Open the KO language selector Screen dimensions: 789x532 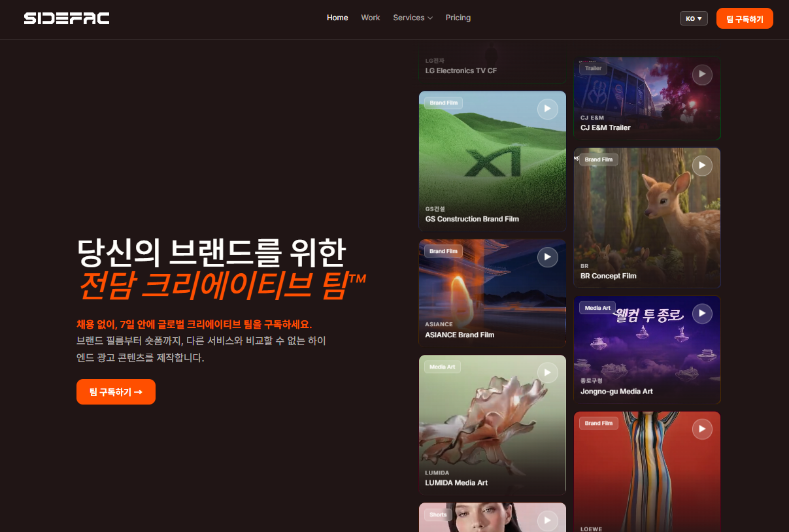(x=694, y=18)
